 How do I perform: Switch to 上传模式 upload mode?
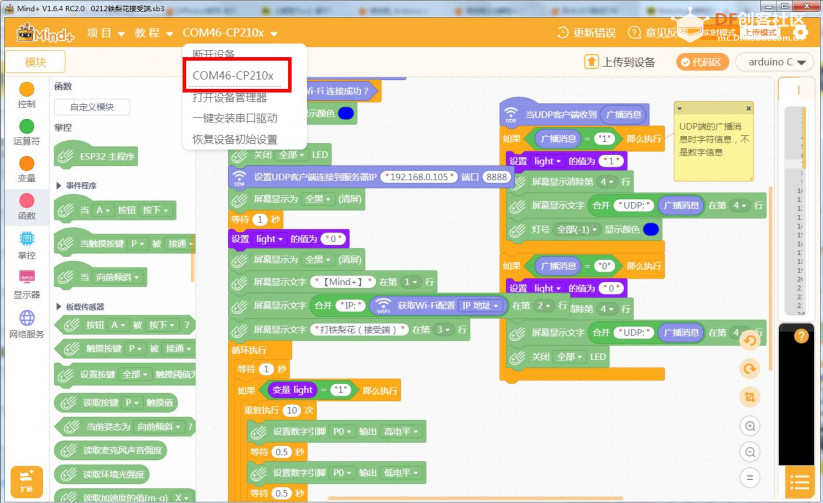(761, 33)
